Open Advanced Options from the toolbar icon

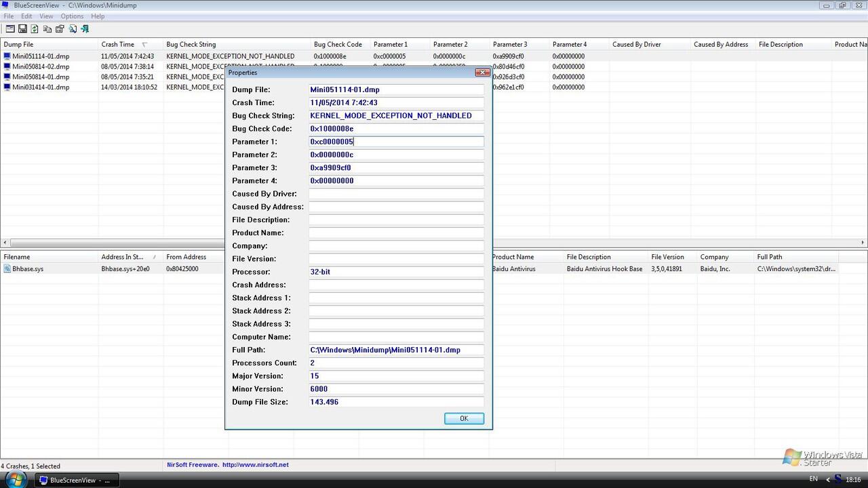coord(10,28)
